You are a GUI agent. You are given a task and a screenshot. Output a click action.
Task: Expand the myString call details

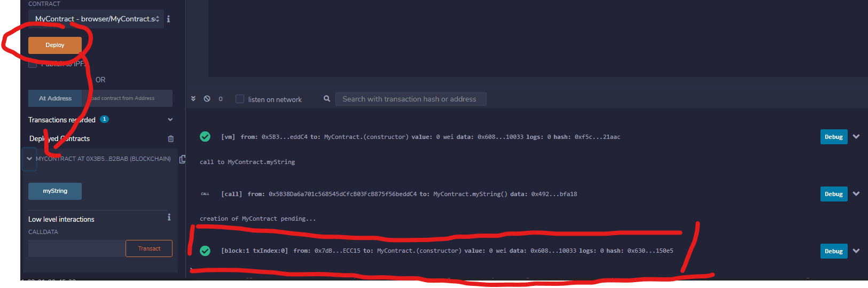856,194
